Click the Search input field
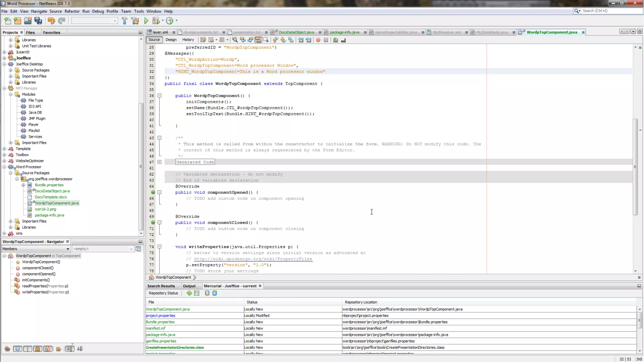This screenshot has height=362, width=644. click(610, 11)
